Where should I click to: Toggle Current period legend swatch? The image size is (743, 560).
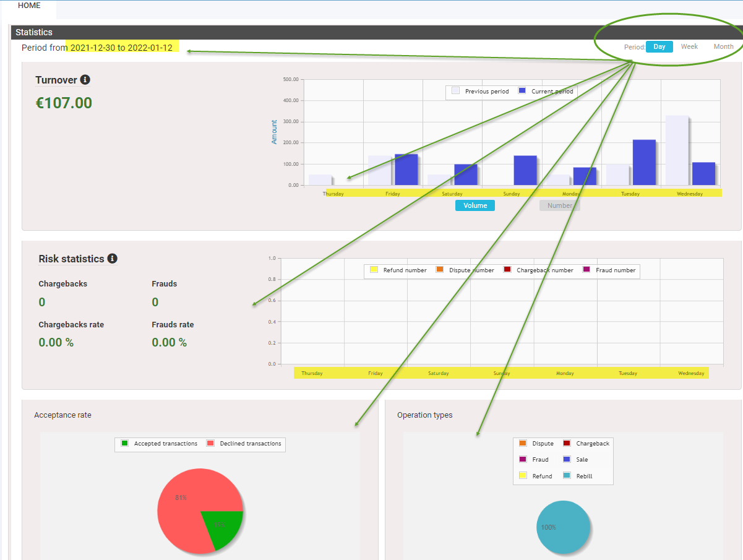[522, 91]
